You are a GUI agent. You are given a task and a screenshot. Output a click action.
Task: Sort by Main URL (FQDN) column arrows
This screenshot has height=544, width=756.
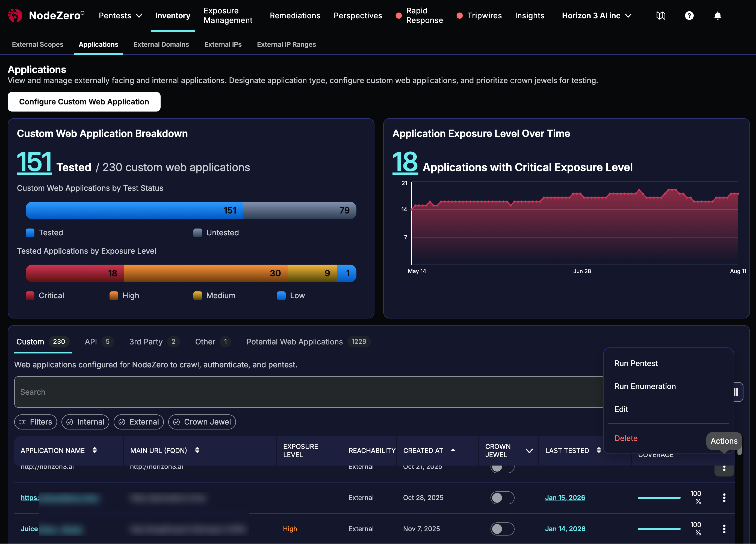click(x=197, y=450)
